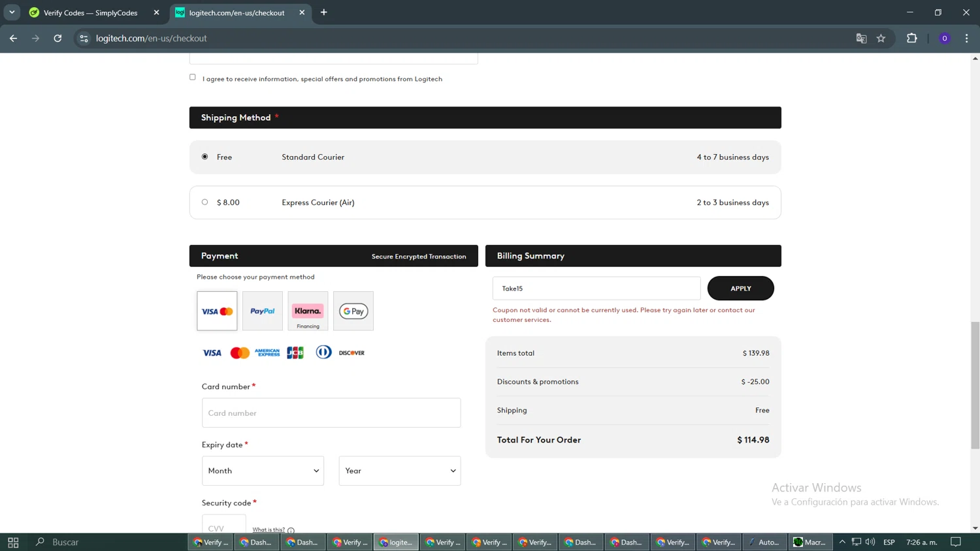Click the browser forward arrow
Screen dimensions: 980x551
pos(35,39)
